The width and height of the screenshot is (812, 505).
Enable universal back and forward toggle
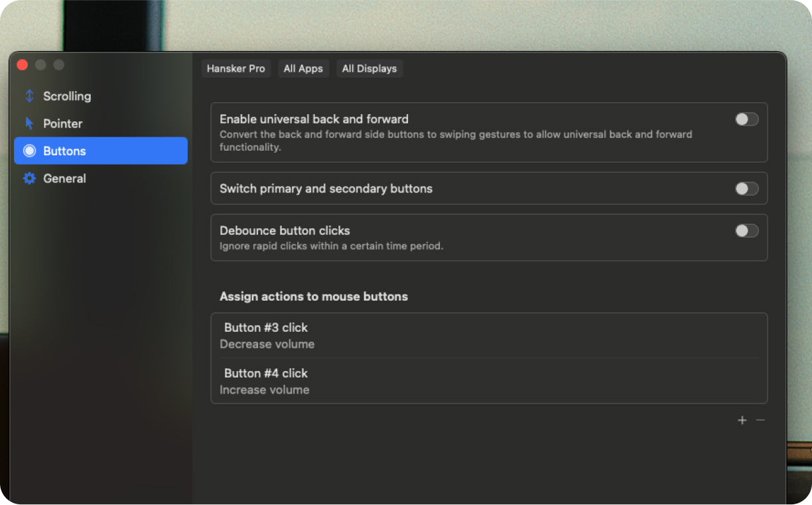[x=746, y=119]
